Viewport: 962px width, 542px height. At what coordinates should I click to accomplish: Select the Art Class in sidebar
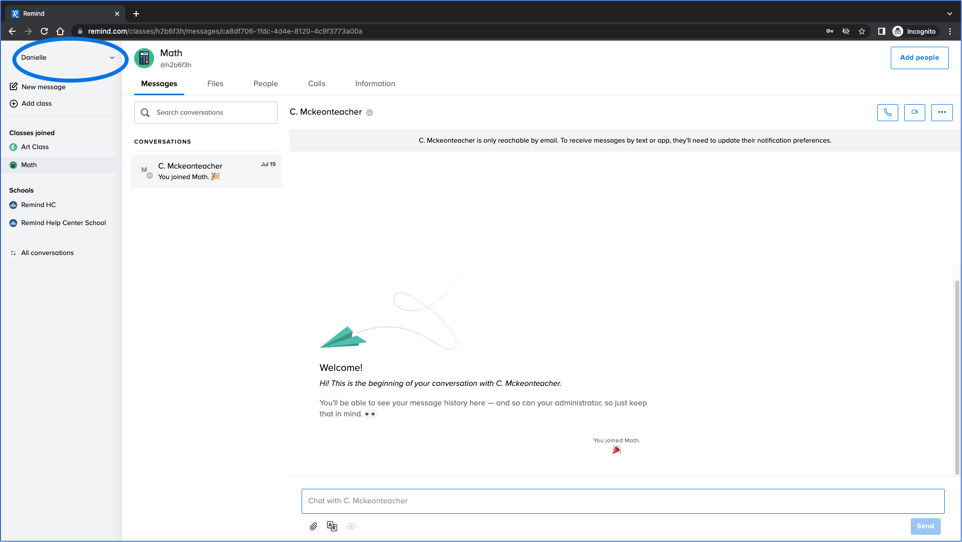pos(35,147)
